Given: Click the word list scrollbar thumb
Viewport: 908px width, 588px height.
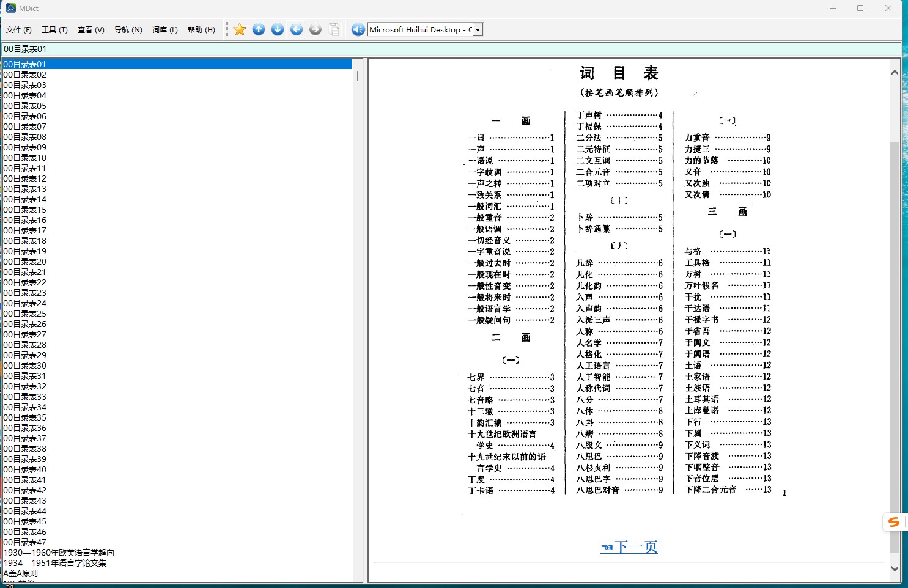Looking at the screenshot, I should click(x=358, y=76).
